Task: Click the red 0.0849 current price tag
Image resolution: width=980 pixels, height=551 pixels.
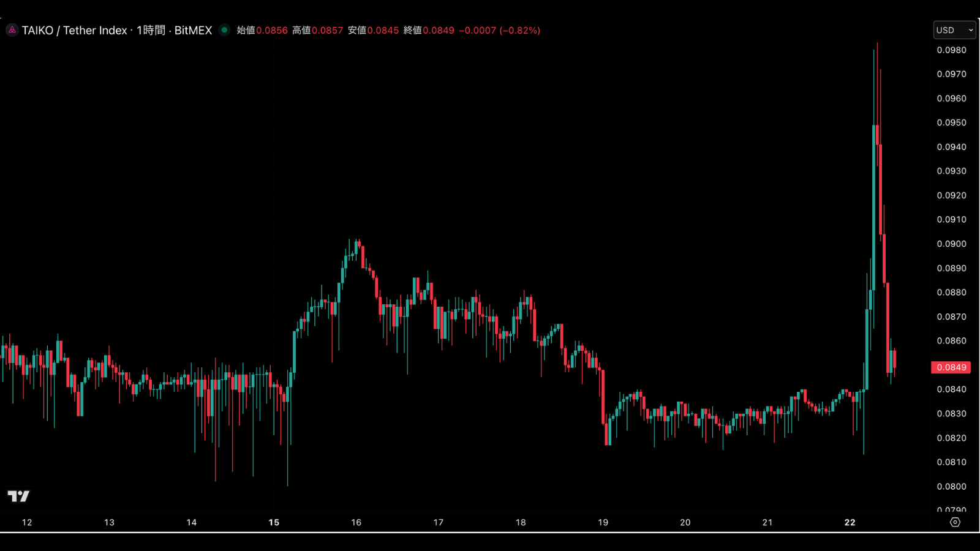Action: point(951,367)
